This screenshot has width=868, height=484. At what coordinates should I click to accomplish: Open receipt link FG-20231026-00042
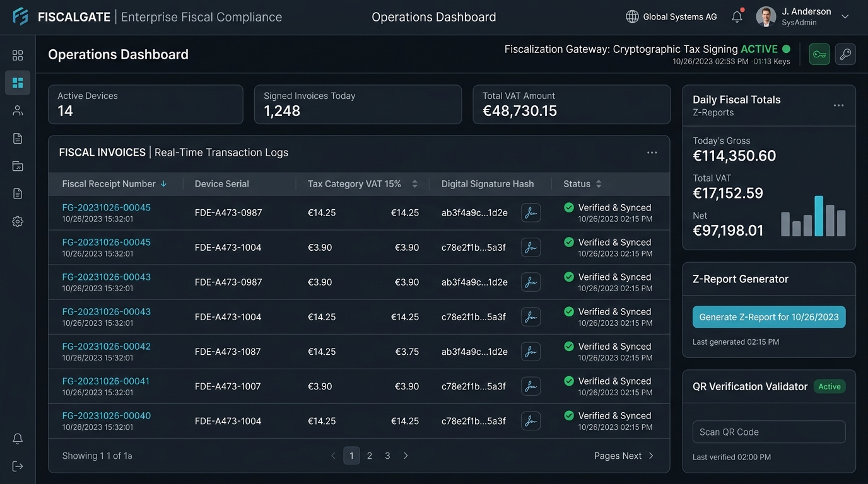[x=107, y=346]
